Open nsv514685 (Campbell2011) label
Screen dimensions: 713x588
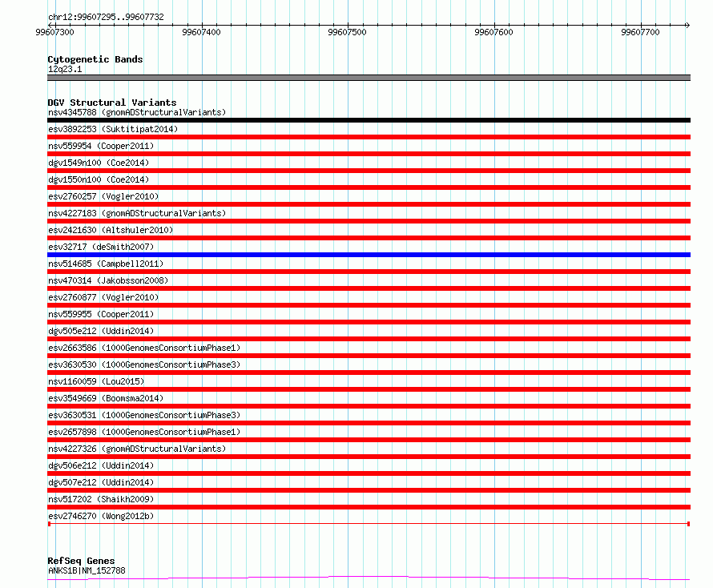(x=106, y=264)
